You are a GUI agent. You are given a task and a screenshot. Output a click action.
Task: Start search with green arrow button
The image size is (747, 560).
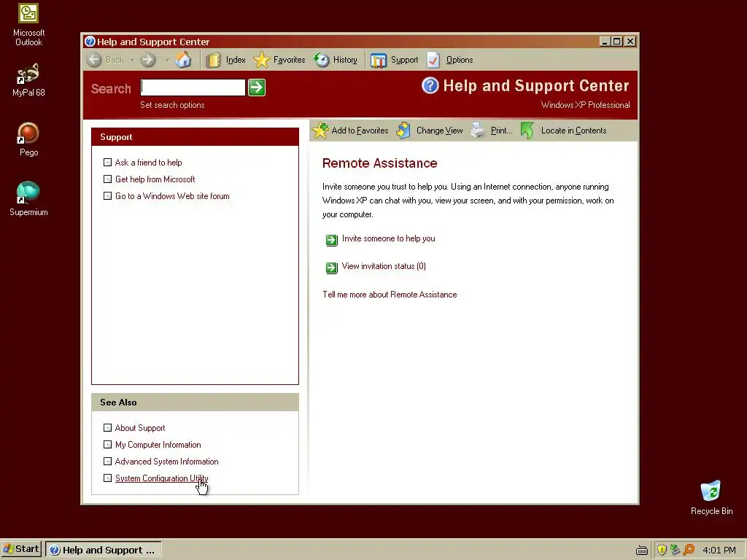(257, 87)
